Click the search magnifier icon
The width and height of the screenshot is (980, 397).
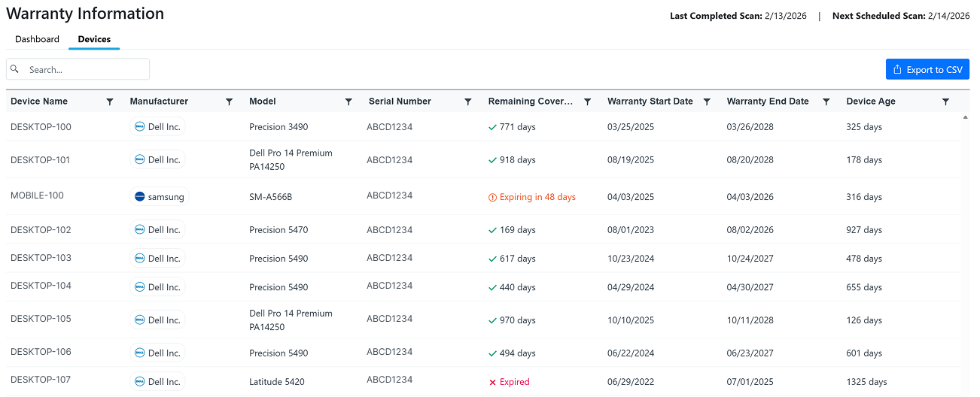tap(14, 69)
